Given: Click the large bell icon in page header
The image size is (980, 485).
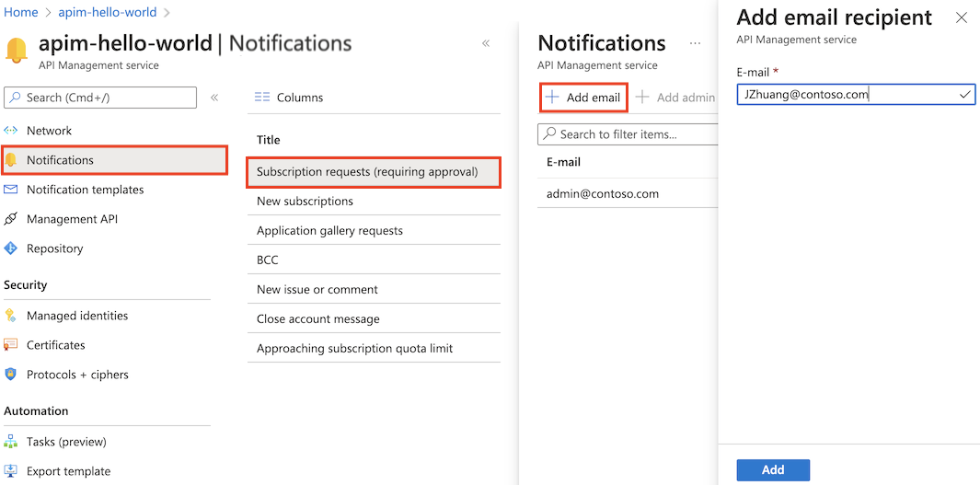Looking at the screenshot, I should point(17,50).
